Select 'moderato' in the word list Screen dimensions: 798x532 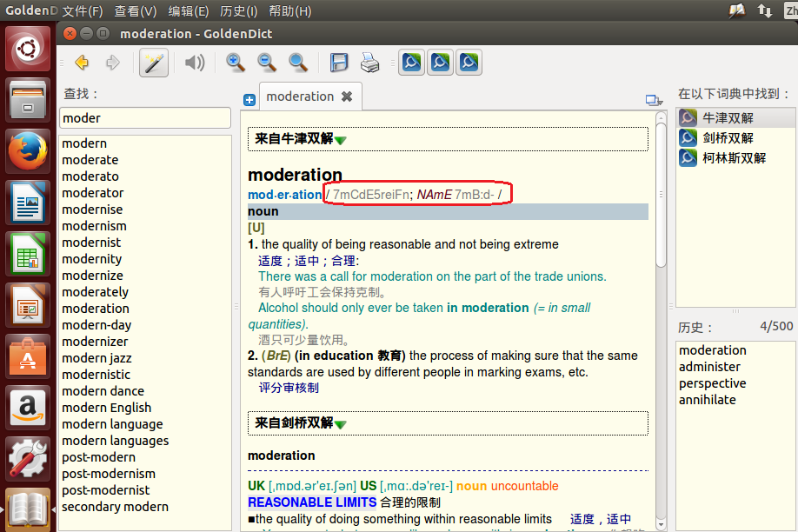(90, 176)
